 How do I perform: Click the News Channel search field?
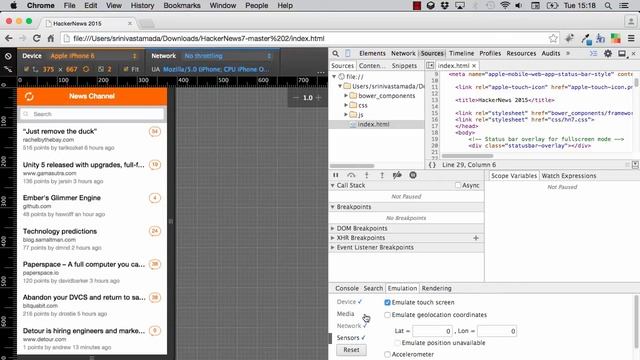click(x=92, y=114)
